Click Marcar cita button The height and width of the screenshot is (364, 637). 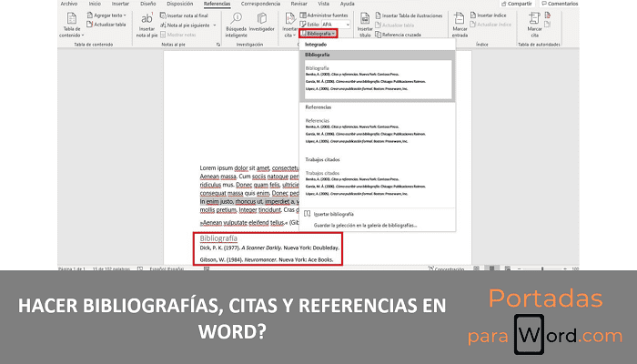coord(534,25)
